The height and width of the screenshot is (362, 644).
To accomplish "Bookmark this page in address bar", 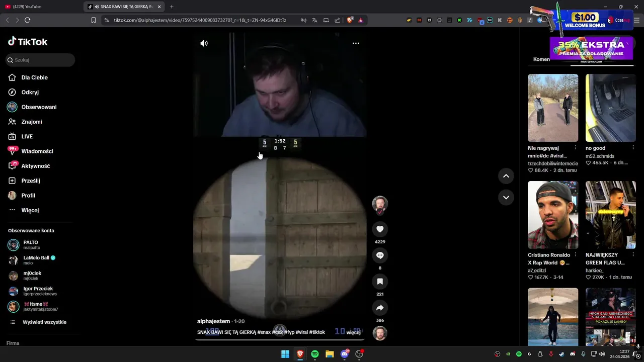I will pos(94,20).
